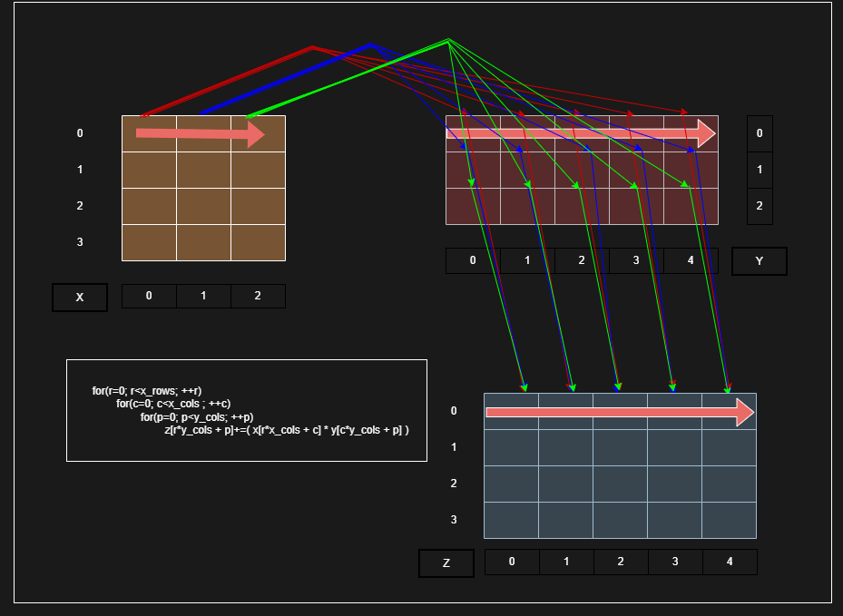
Task: Click row index 3 beside matrix X
Action: (79, 242)
